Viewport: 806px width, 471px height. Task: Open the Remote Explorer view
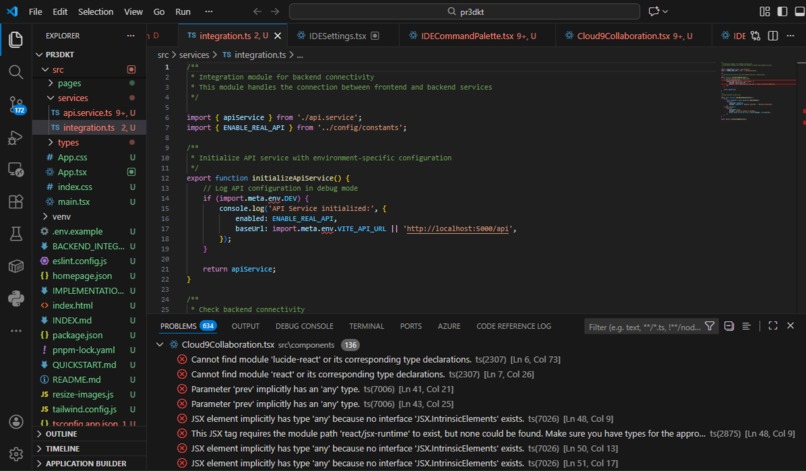click(x=15, y=170)
